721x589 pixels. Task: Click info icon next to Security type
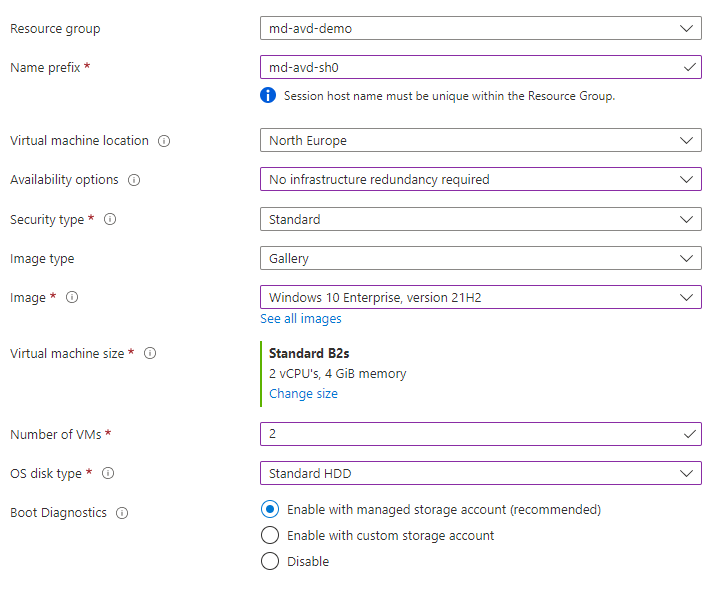click(x=110, y=219)
